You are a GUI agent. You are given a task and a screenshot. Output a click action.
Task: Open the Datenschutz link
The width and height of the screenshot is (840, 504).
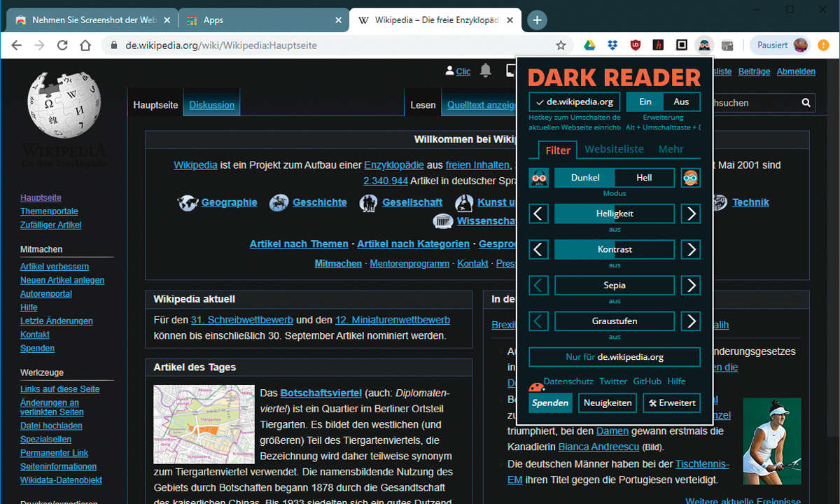pyautogui.click(x=568, y=381)
